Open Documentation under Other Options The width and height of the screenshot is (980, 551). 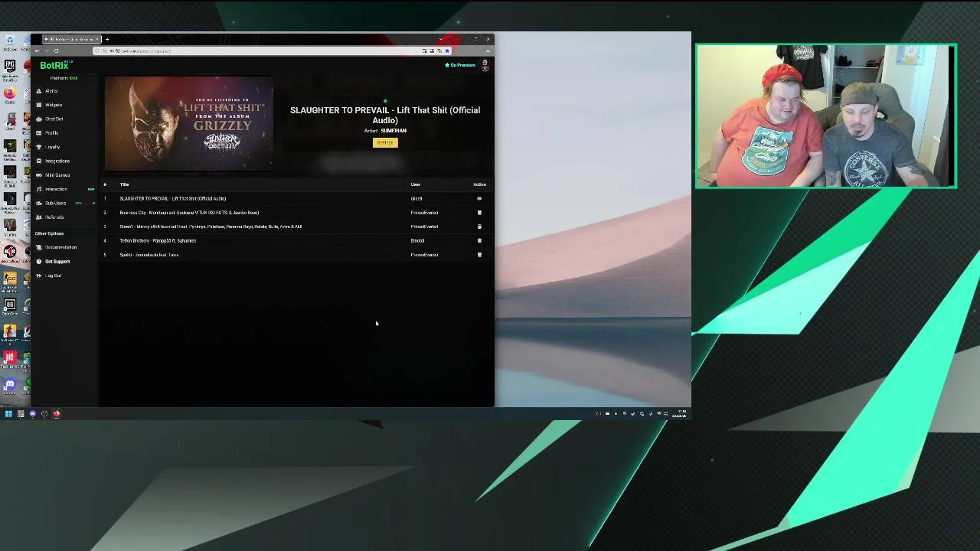[x=60, y=247]
